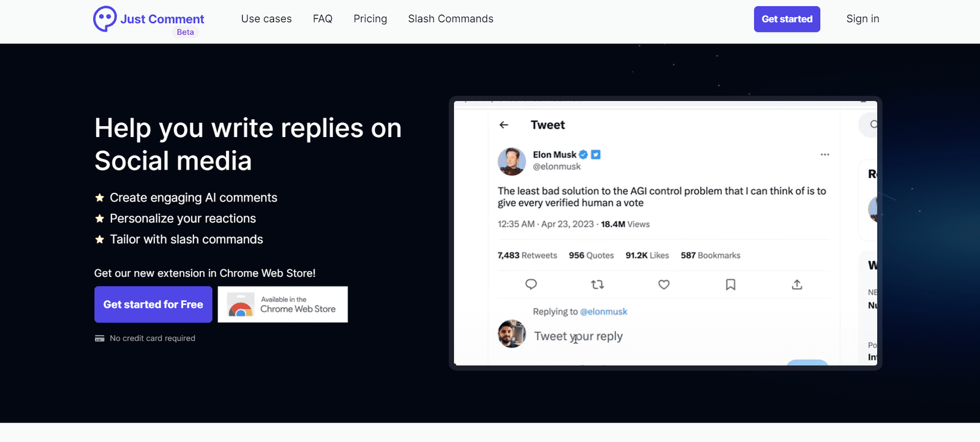This screenshot has height=442, width=980.
Task: Click the Sign in link
Action: tap(862, 19)
